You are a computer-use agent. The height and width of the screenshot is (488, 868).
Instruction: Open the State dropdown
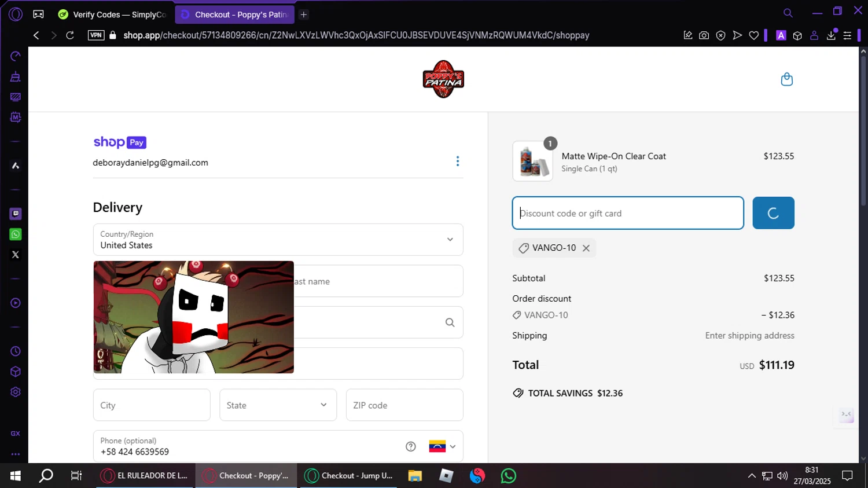[x=278, y=405]
